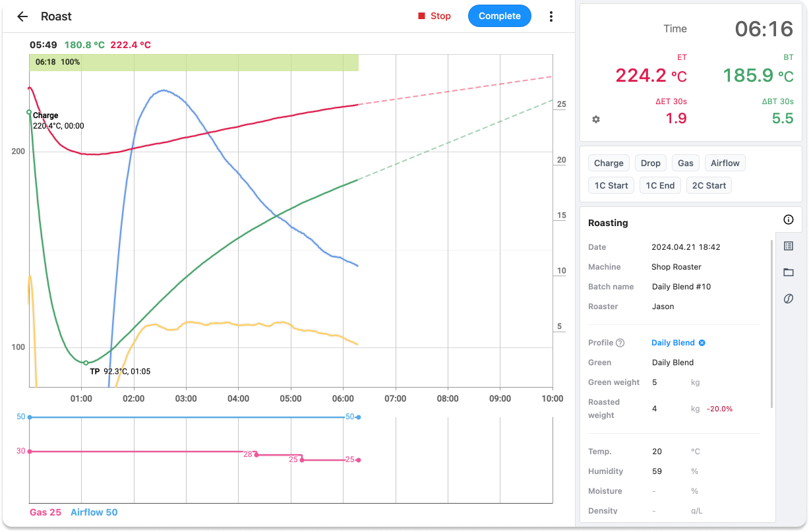Viewport: 809px width, 532px height.
Task: Remove the Daily Blend profile link
Action: click(x=702, y=343)
